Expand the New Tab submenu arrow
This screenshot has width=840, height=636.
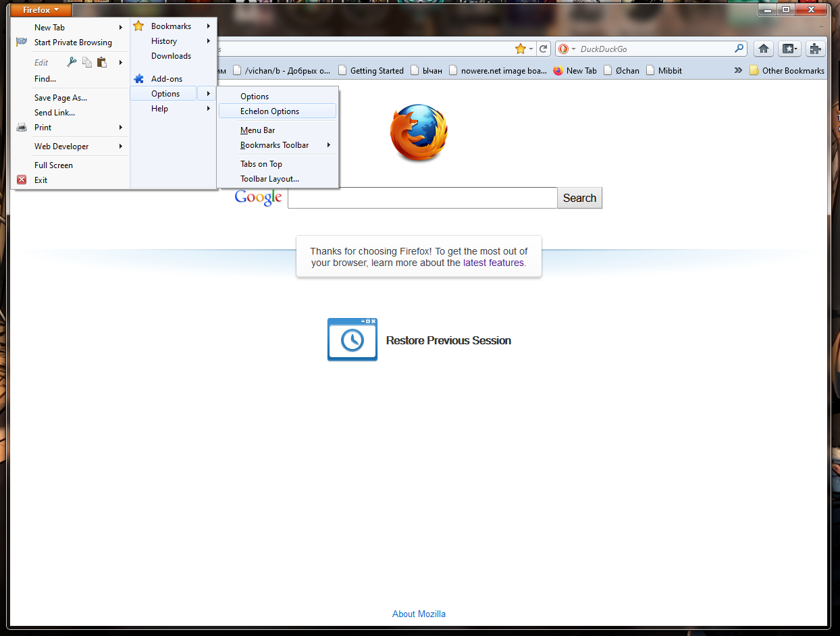coord(121,28)
